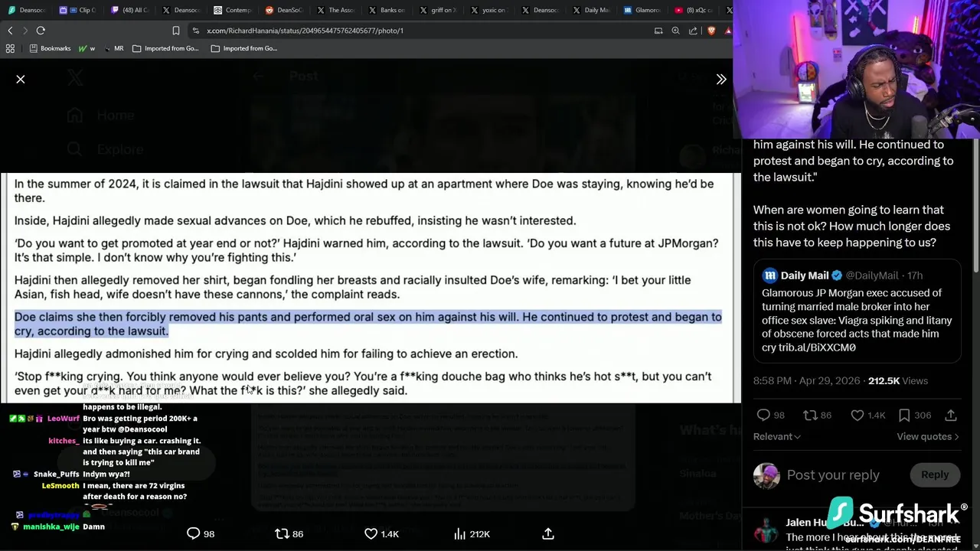
Task: Go forward with the browser forward arrow
Action: [24, 31]
